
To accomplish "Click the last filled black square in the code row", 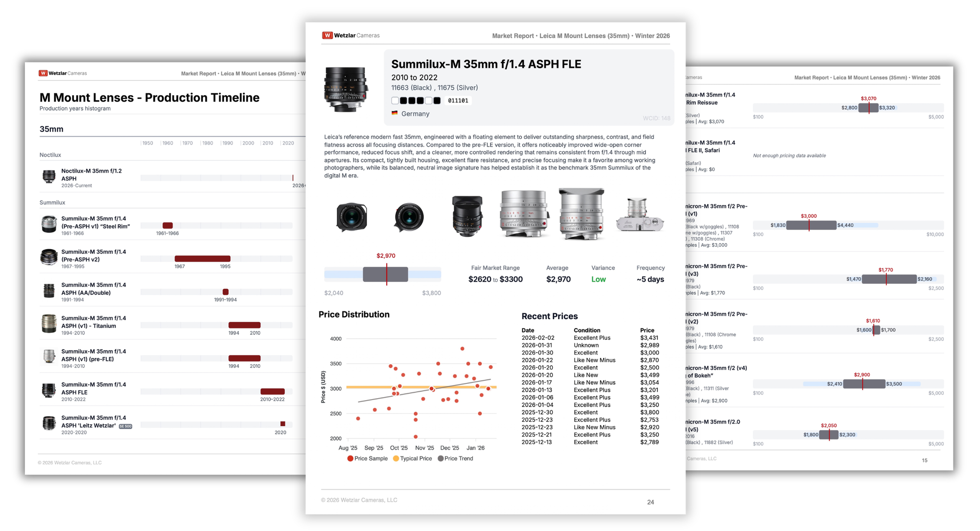I will click(x=437, y=101).
